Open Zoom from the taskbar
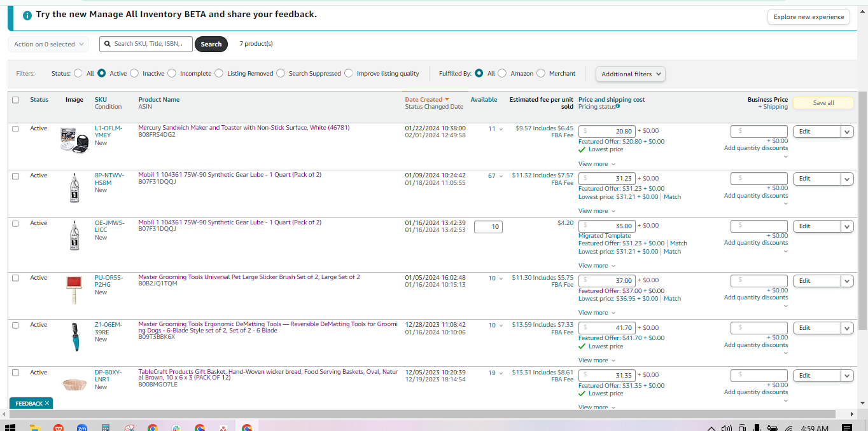868x431 pixels. (x=82, y=428)
